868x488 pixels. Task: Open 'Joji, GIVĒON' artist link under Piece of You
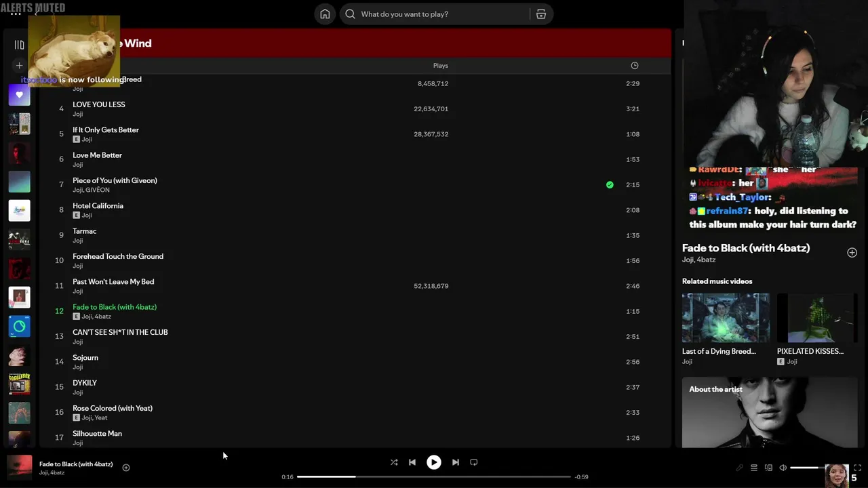coord(91,190)
